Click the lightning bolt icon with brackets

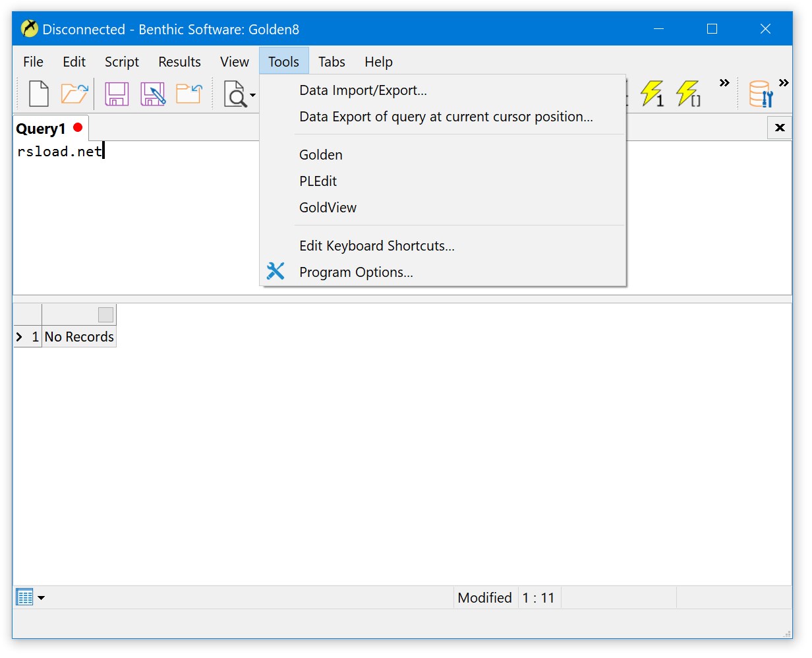(x=688, y=94)
